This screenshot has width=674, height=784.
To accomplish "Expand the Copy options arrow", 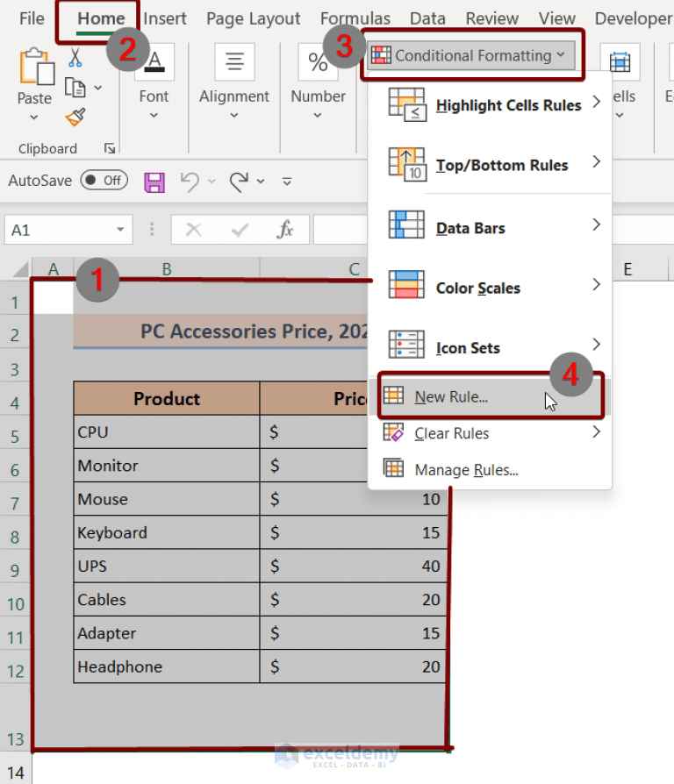I will (98, 88).
